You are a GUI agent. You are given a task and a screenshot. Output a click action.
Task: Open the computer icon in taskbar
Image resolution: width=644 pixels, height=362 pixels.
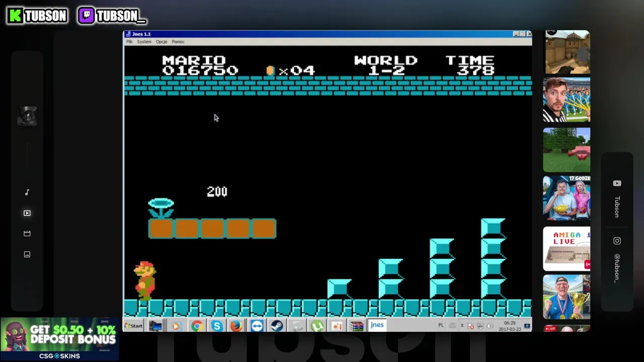(x=155, y=326)
